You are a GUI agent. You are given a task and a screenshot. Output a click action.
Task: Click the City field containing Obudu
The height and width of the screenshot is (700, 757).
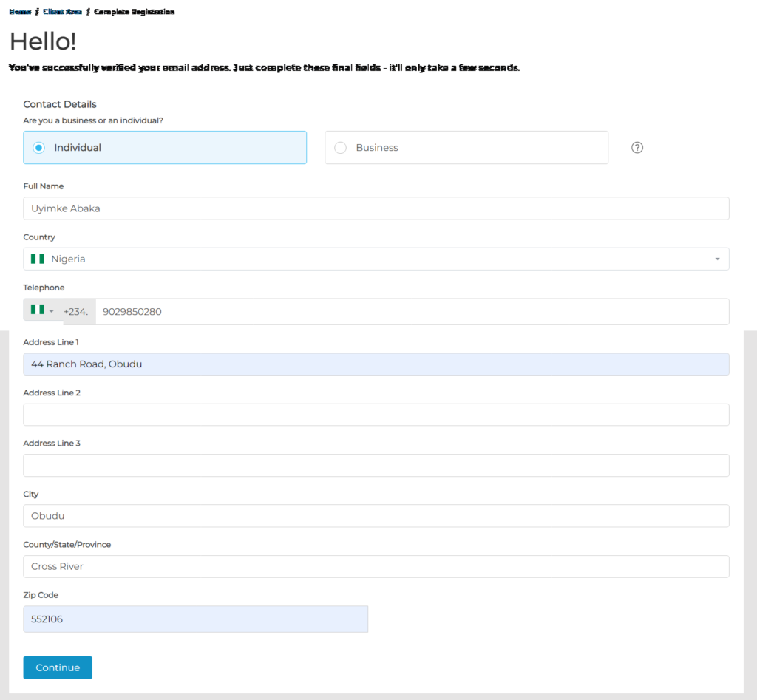click(x=376, y=516)
